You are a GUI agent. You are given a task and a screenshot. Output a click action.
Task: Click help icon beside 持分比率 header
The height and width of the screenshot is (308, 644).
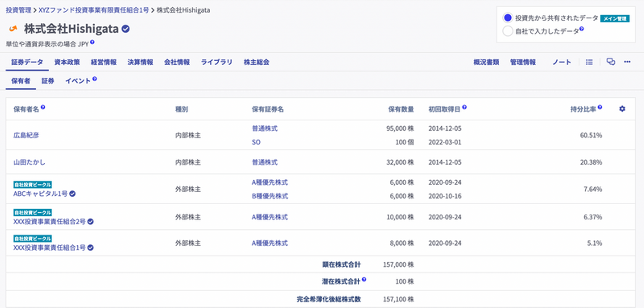point(600,108)
